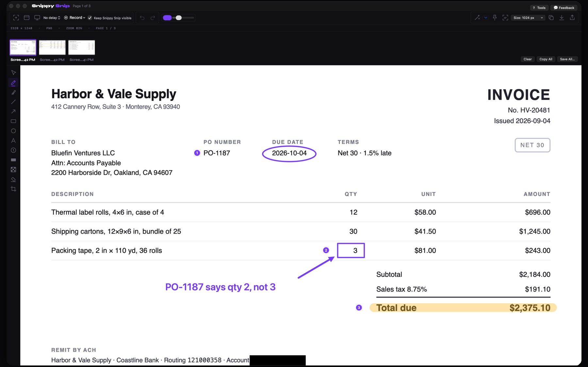Select the numbered step counter tool
Screen dimensions: 588x367
pos(13,150)
